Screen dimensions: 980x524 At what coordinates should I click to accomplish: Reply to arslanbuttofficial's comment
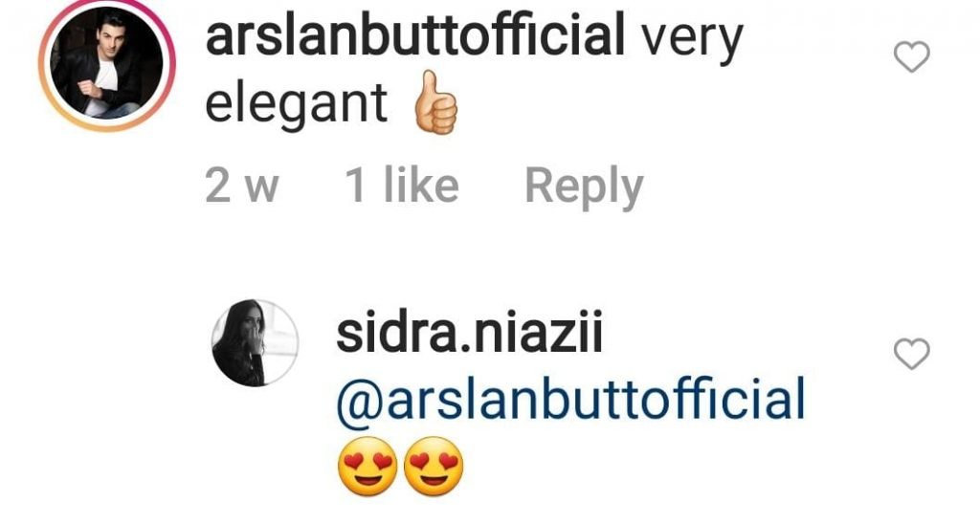pos(585,186)
